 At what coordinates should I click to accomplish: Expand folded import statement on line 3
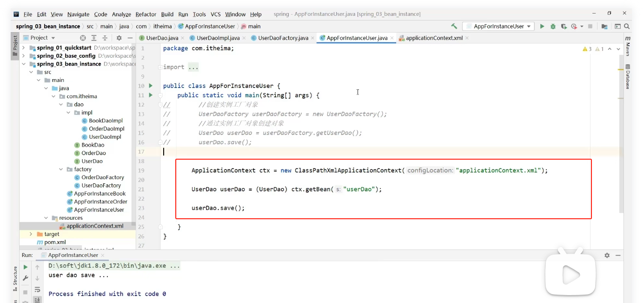point(160,67)
